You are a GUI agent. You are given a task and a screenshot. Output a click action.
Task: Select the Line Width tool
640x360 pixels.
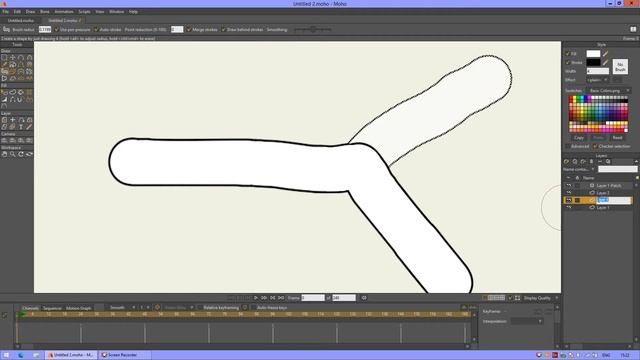click(4, 99)
